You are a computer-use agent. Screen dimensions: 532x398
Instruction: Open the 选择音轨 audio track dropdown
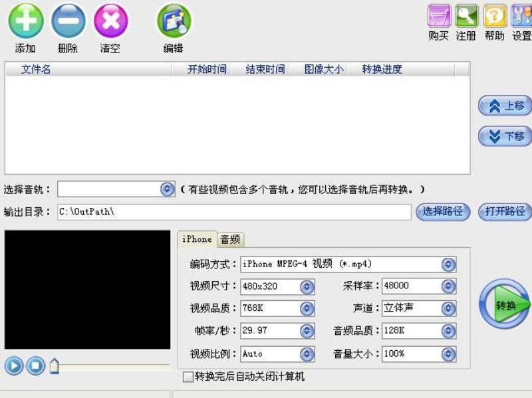[x=166, y=188]
